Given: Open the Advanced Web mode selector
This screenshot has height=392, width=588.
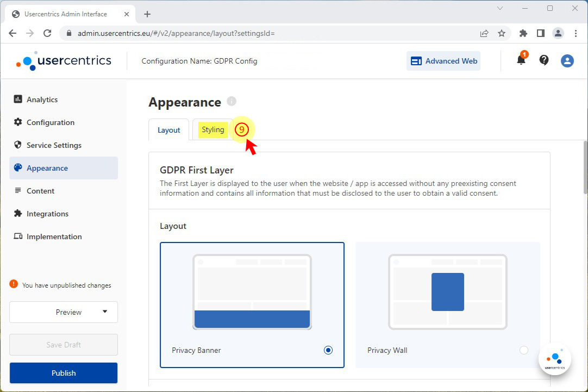Looking at the screenshot, I should click(x=443, y=61).
